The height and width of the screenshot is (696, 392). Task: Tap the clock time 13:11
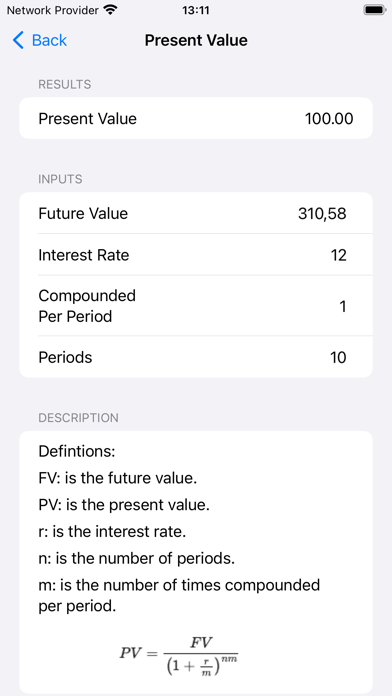click(196, 10)
